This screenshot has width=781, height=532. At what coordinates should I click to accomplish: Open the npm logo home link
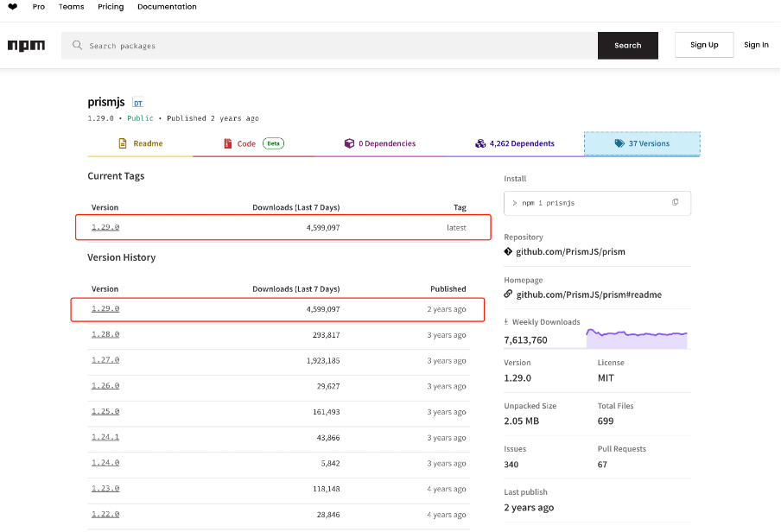27,45
